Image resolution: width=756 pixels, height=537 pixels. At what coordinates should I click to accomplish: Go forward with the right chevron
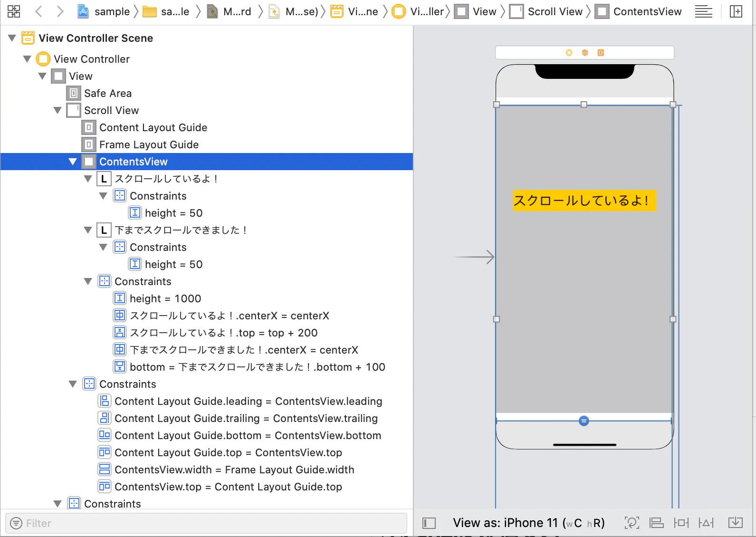60,11
